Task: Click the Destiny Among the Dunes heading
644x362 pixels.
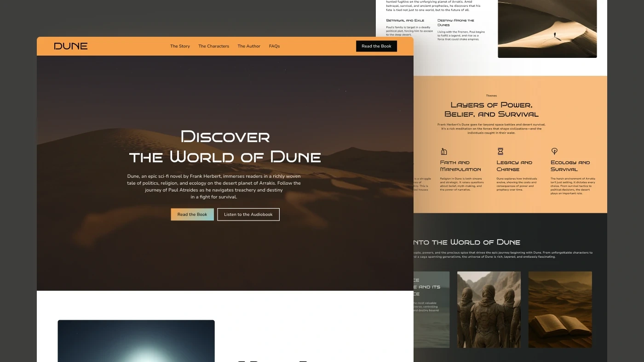Action: point(456,23)
